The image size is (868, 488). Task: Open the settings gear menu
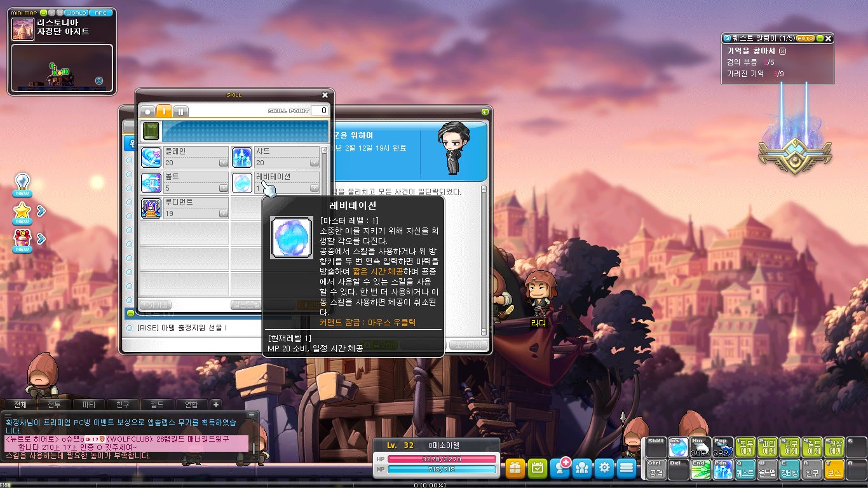tap(604, 468)
